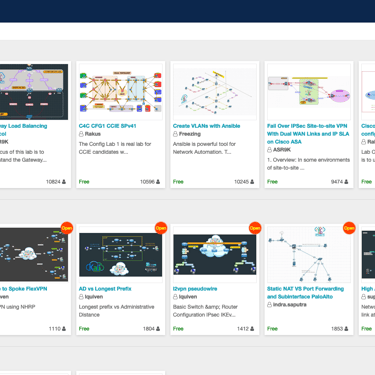Image resolution: width=375 pixels, height=375 pixels.
Task: Click author name ASR9K on Cisco ASA card
Action: tap(282, 150)
